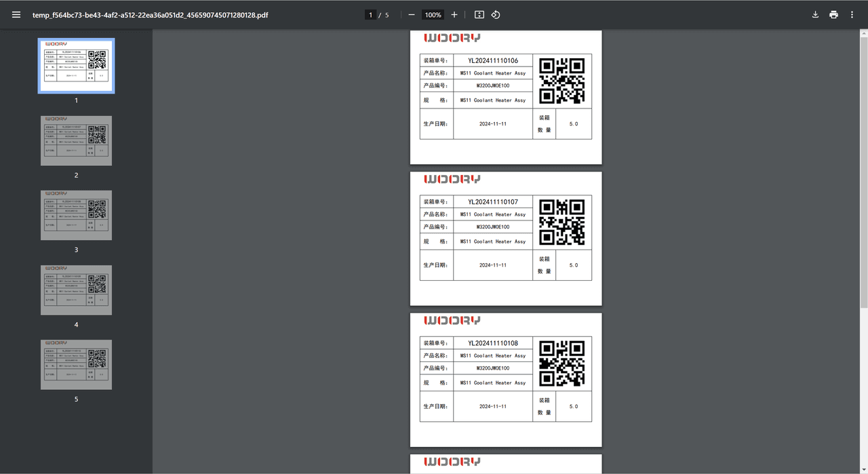Click product code M3200JW0E100 on third label
Screen dimensions: 868x474
[493, 368]
